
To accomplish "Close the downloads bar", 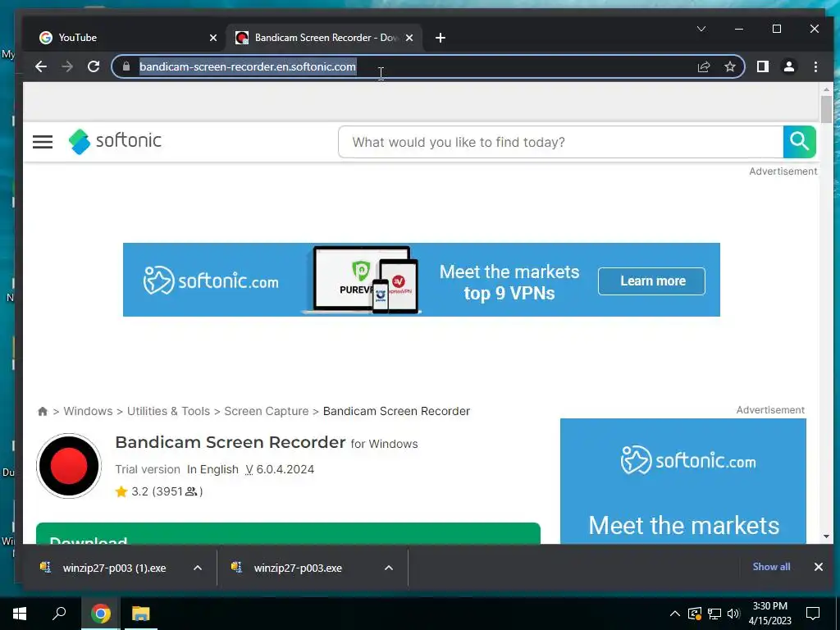I will click(819, 567).
